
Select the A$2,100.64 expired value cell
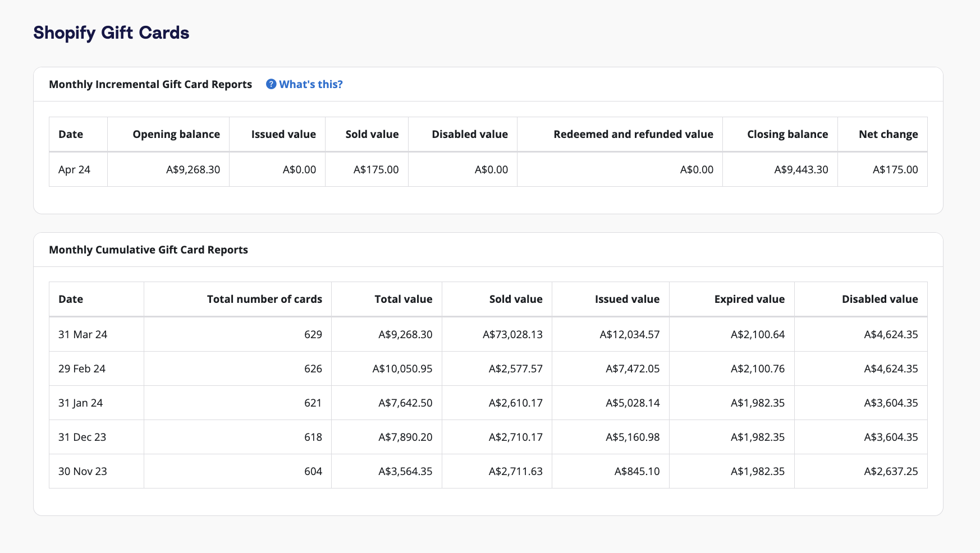point(732,334)
